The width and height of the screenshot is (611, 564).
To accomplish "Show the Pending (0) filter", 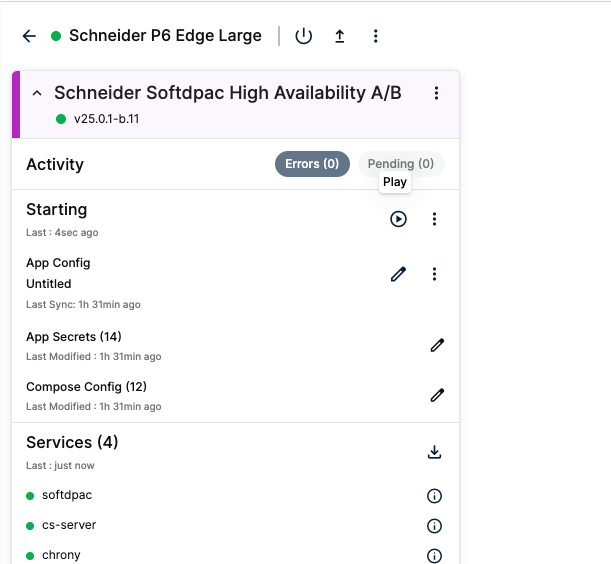I will pos(401,164).
